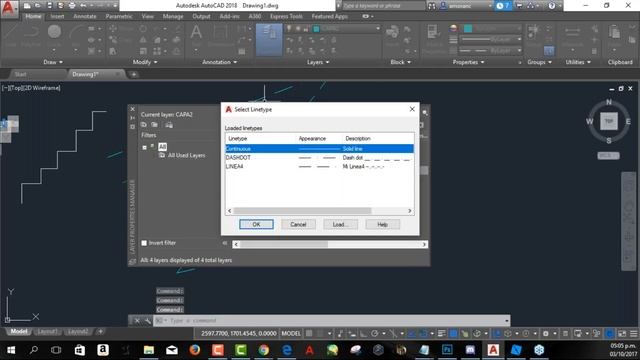Click the workspace switching gear icon
The width and height of the screenshot is (640, 360).
(x=545, y=333)
